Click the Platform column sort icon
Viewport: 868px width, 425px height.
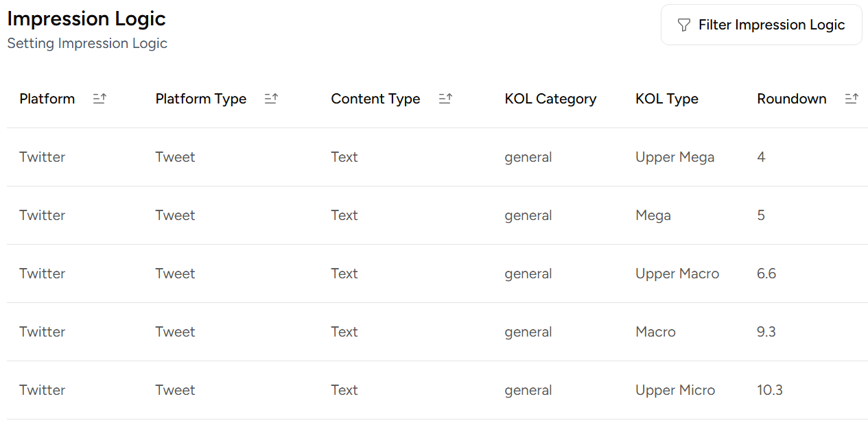click(99, 99)
